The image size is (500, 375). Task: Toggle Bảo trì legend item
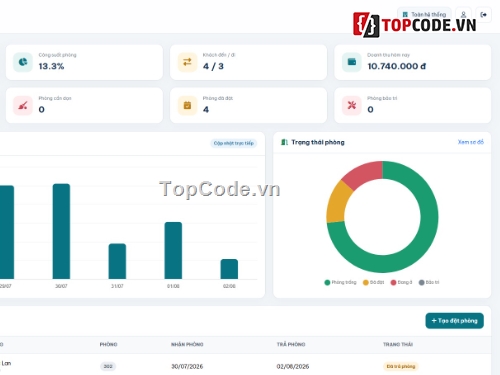coord(429,282)
